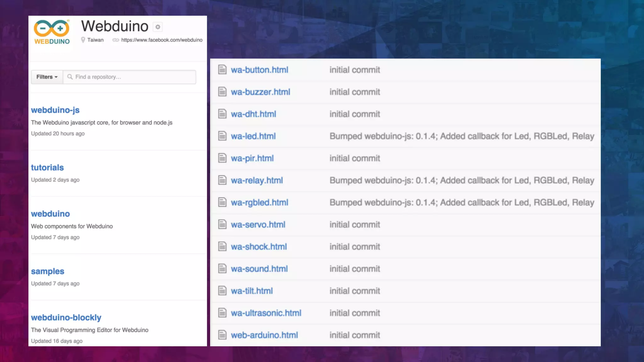Click the file icon beside wa-button.html
Viewport: 644px width, 362px height.
tap(222, 69)
